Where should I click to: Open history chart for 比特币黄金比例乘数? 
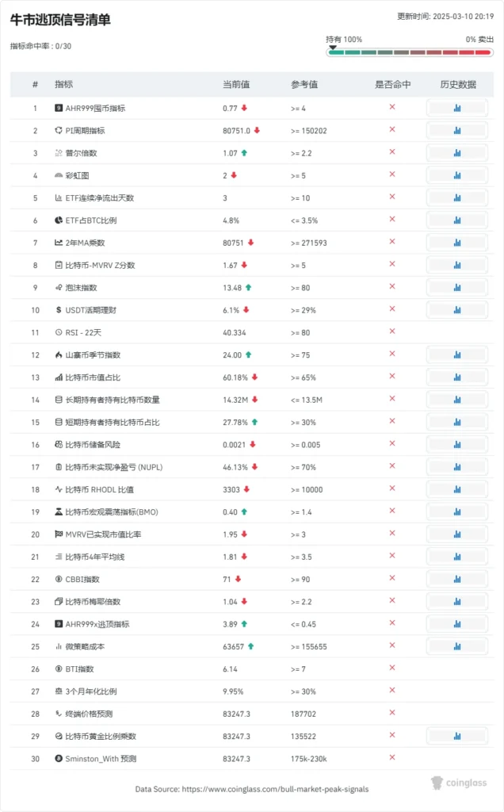point(457,737)
